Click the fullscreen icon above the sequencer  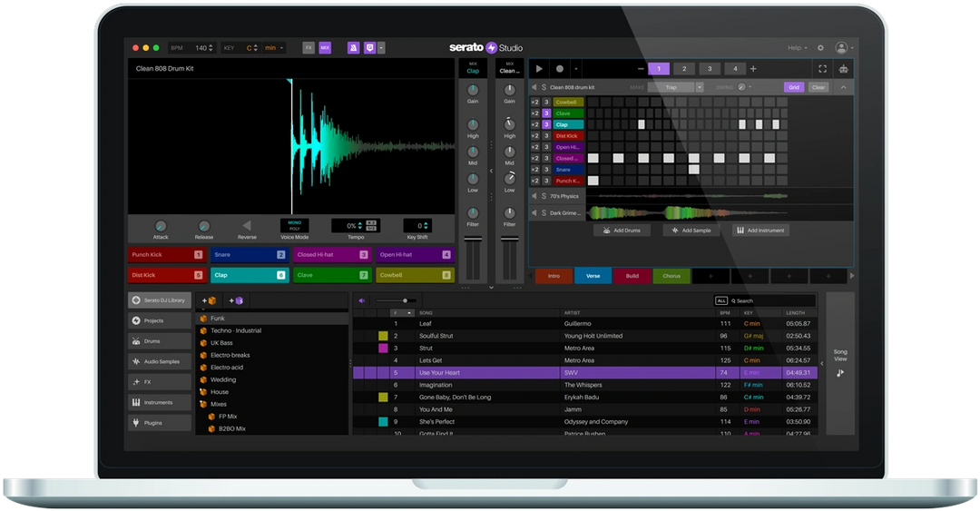click(822, 69)
